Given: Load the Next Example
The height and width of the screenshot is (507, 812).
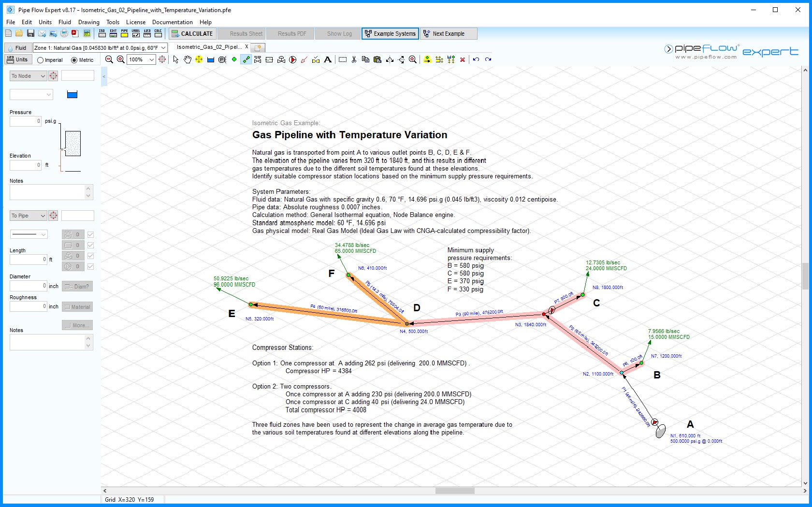Looking at the screenshot, I should click(x=449, y=33).
